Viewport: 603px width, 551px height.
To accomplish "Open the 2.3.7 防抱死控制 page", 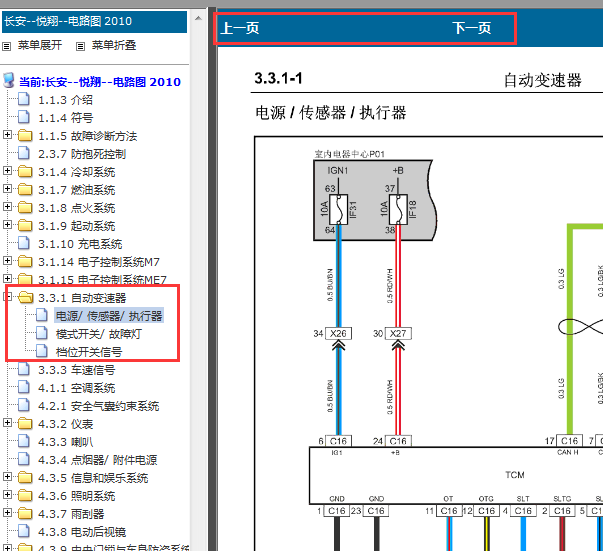I will pyautogui.click(x=82, y=154).
